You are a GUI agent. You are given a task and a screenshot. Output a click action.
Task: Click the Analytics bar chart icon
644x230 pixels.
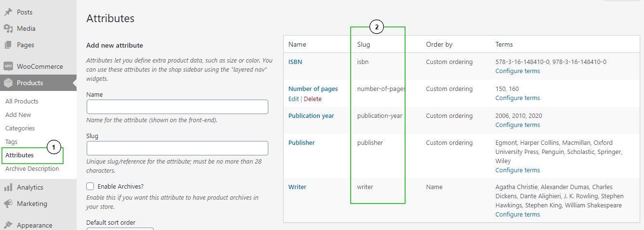click(8, 187)
